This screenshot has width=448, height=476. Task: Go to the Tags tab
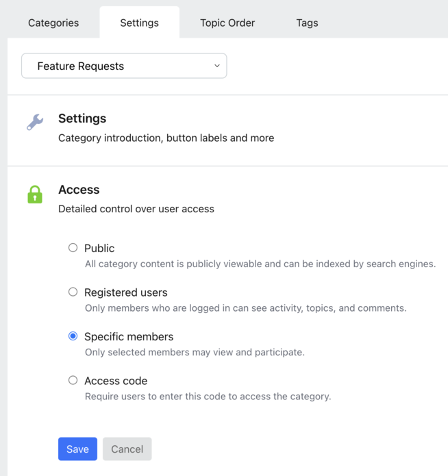(x=307, y=23)
